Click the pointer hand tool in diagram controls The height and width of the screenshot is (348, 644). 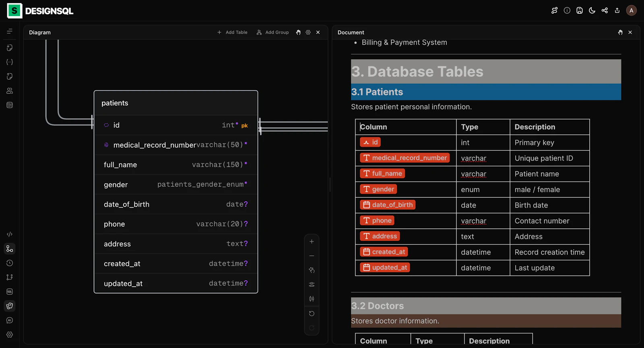(x=312, y=270)
